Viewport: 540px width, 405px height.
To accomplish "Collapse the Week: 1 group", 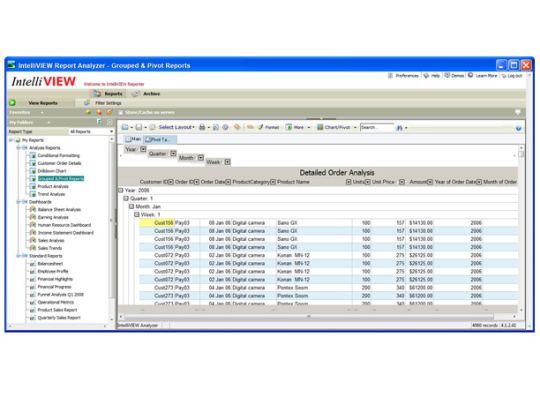I will 137,215.
